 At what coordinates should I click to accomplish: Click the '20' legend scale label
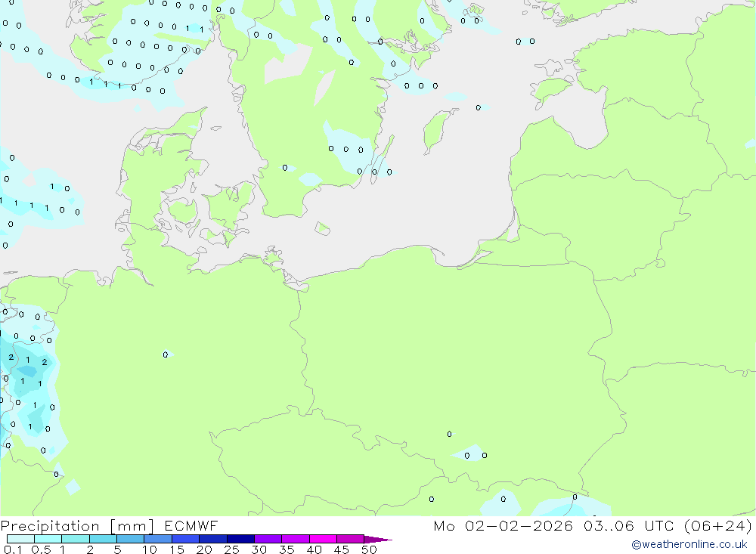click(204, 549)
